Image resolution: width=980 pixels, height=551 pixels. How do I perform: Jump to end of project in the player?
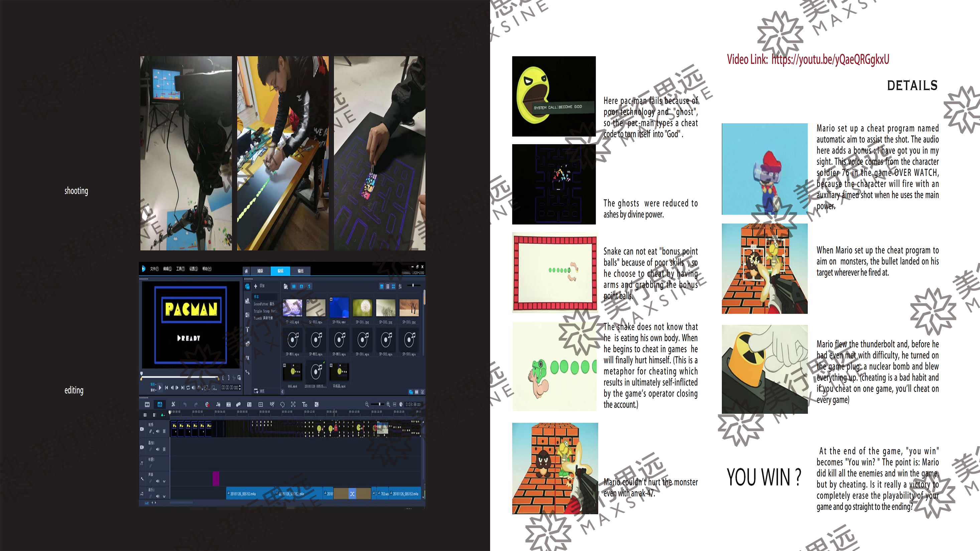click(x=183, y=387)
